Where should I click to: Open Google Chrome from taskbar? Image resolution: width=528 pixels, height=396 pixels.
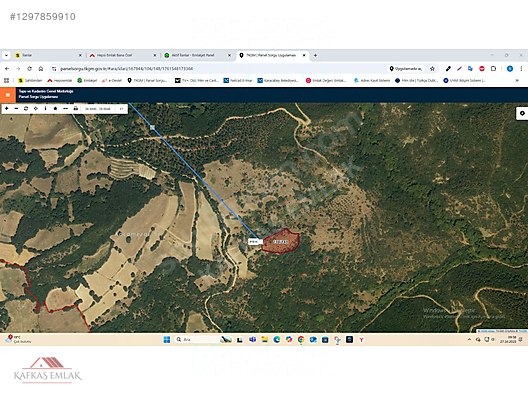[x=301, y=340]
